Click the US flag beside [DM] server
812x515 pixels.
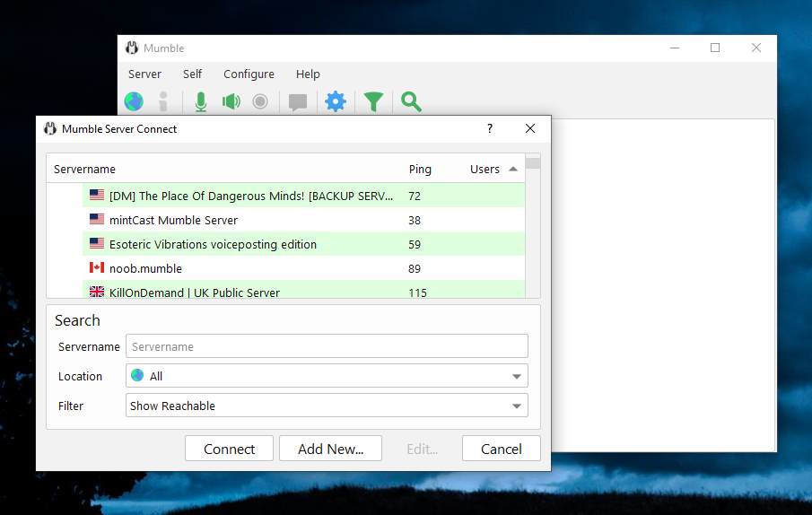pos(97,195)
